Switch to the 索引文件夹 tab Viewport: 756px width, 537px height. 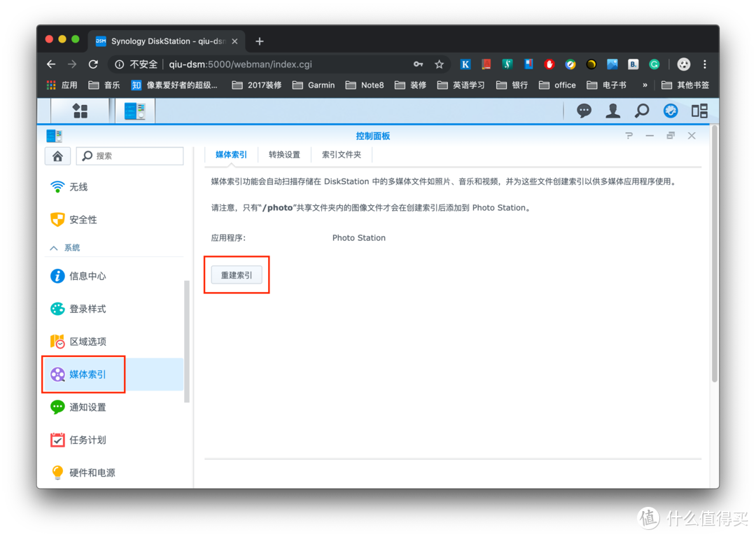click(x=342, y=154)
